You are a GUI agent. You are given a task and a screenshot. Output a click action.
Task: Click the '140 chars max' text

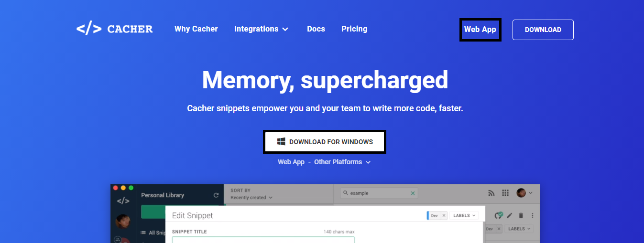(x=339, y=232)
